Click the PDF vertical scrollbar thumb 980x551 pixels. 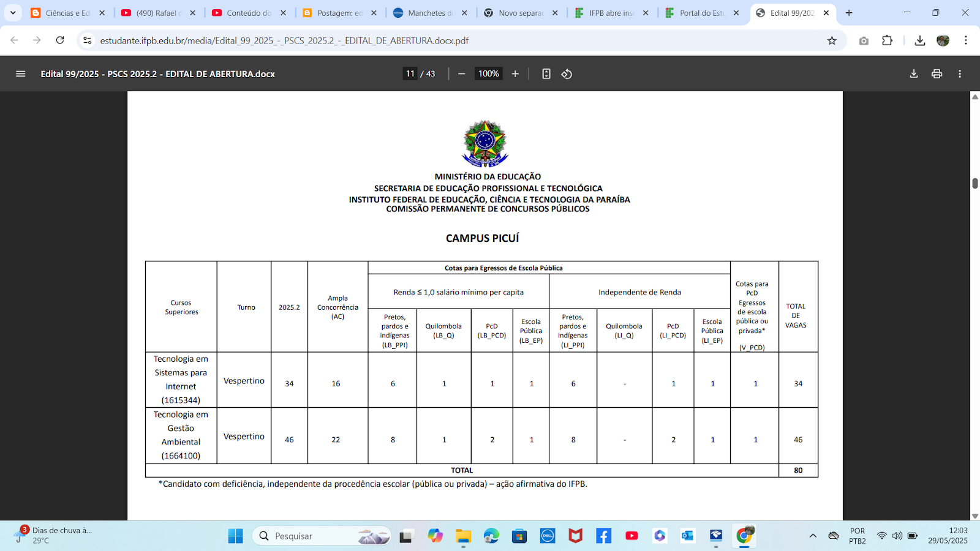pyautogui.click(x=974, y=183)
